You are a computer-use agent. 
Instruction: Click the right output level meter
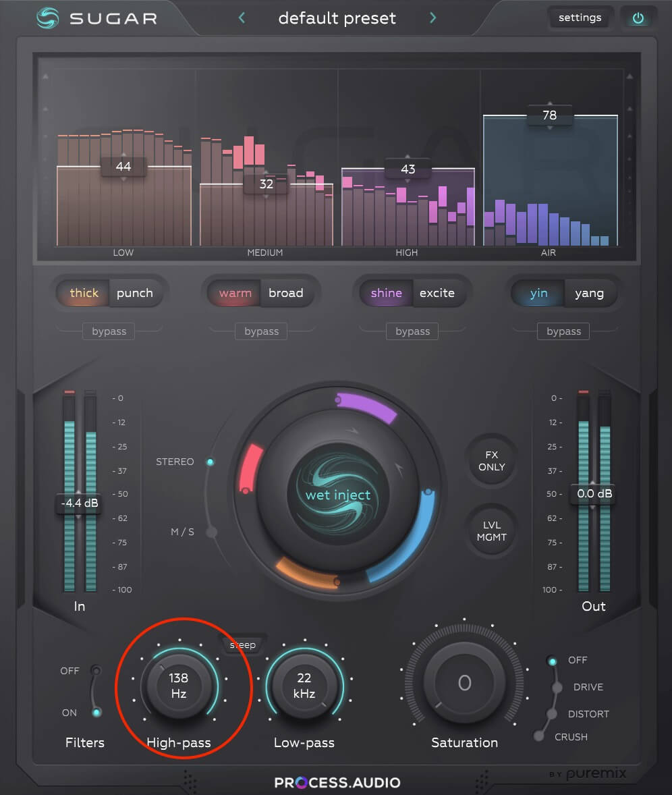click(x=605, y=491)
